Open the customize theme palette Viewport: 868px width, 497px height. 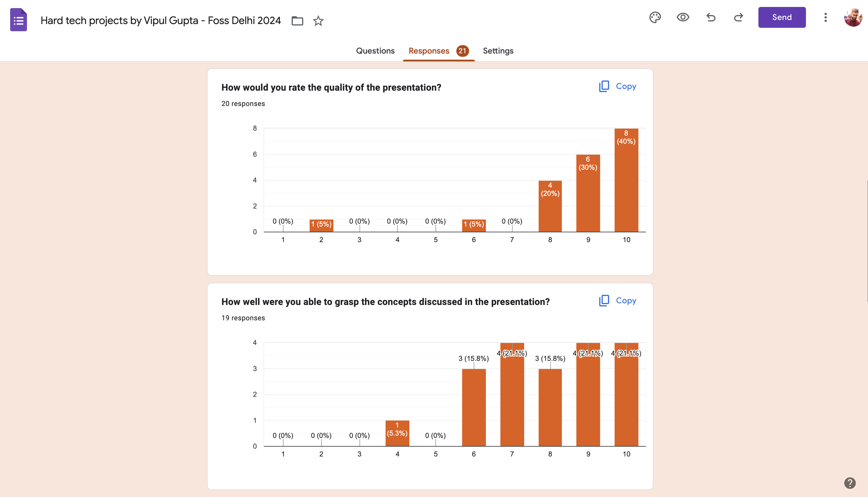tap(655, 17)
